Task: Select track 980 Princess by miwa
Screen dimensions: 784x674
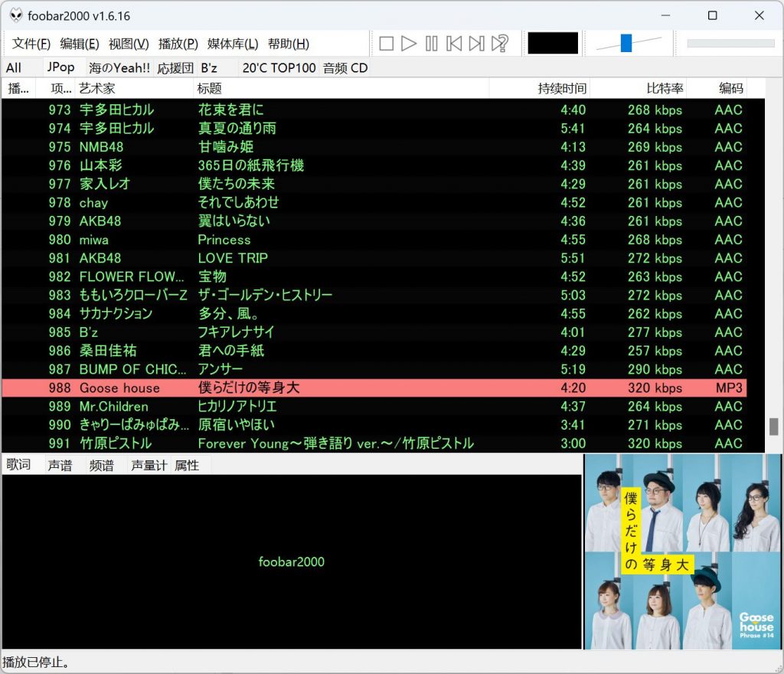Action: (374, 239)
